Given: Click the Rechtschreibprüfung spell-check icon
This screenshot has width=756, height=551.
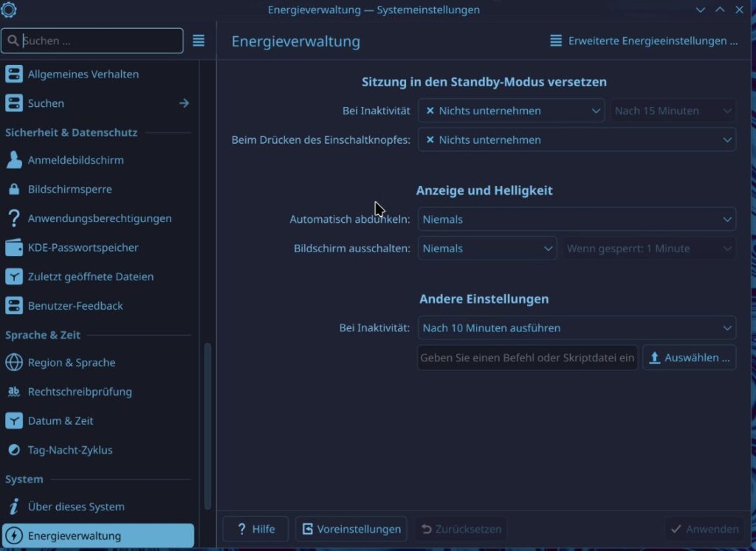Looking at the screenshot, I should pos(14,392).
